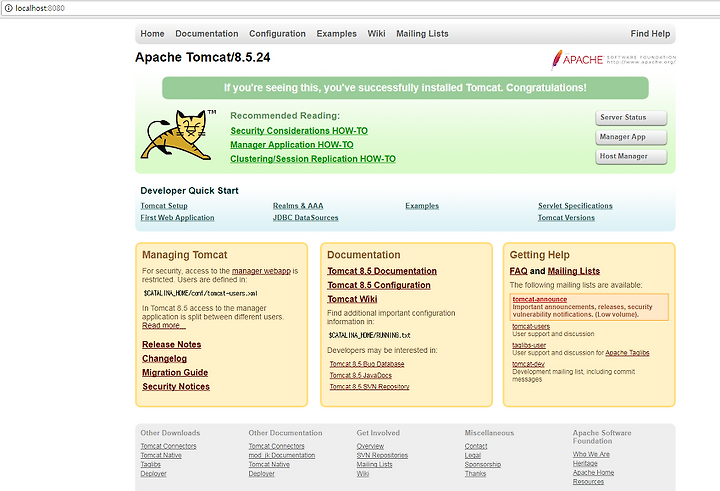Open Thanks link under Miscellaneous
Viewport: 720px width, 491px height.
click(x=475, y=474)
